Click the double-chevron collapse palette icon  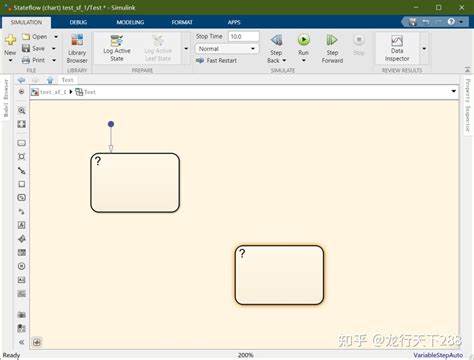22,342
